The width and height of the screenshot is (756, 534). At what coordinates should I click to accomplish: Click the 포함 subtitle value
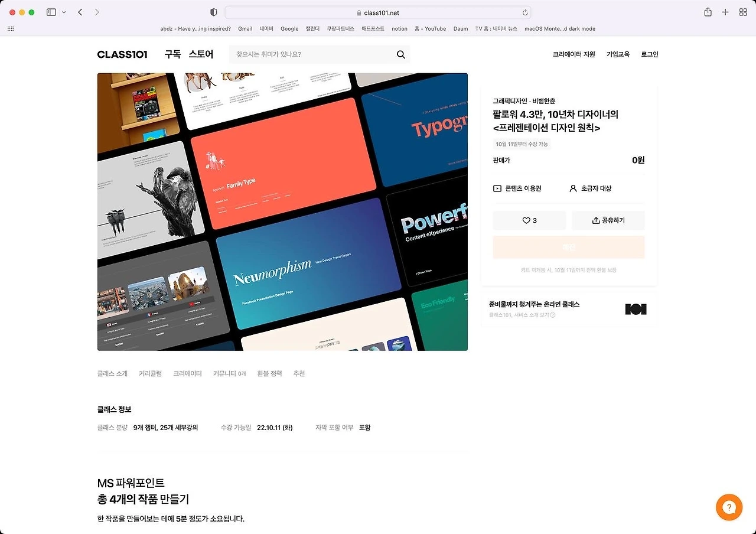364,428
